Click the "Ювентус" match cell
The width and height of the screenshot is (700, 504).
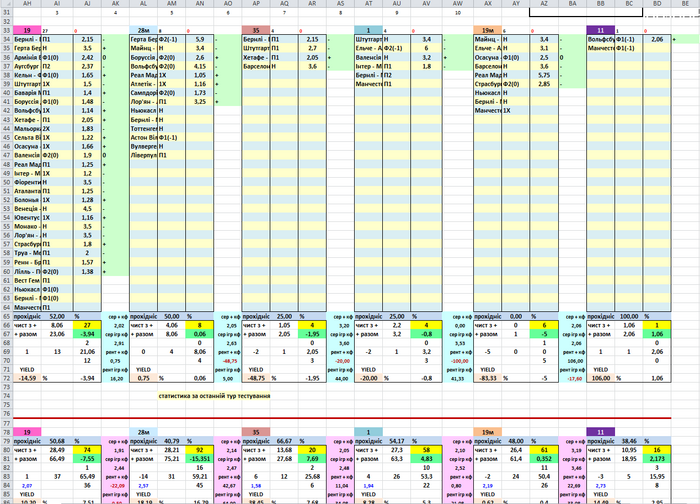[x=27, y=217]
